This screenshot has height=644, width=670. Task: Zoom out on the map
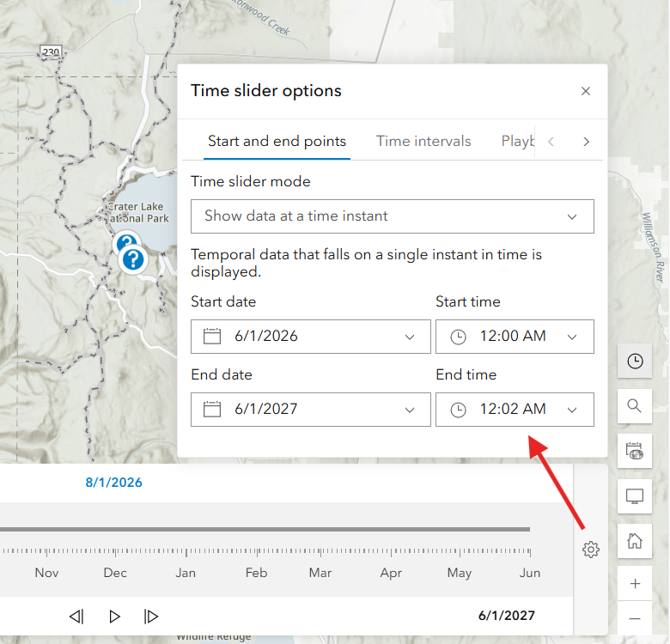pos(635,618)
